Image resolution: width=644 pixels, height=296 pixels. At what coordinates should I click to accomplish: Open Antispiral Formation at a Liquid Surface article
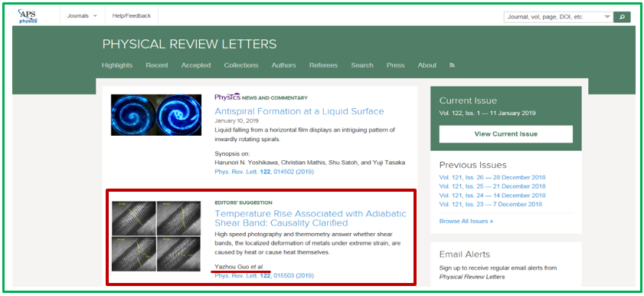pos(299,111)
